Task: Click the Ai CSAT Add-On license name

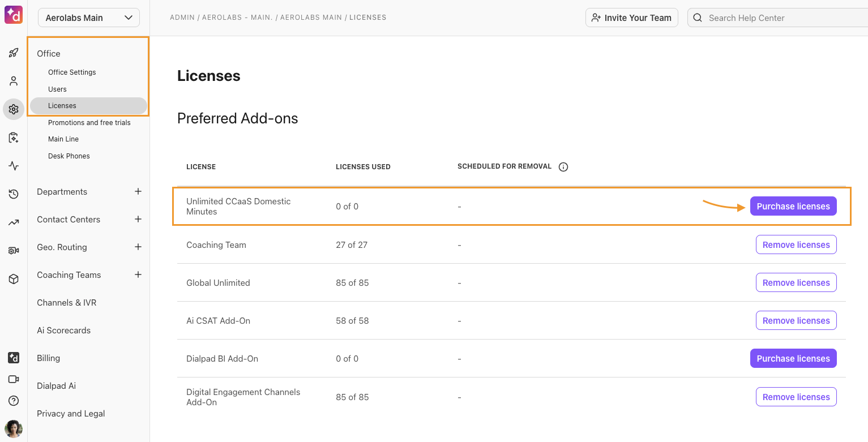Action: [218, 321]
